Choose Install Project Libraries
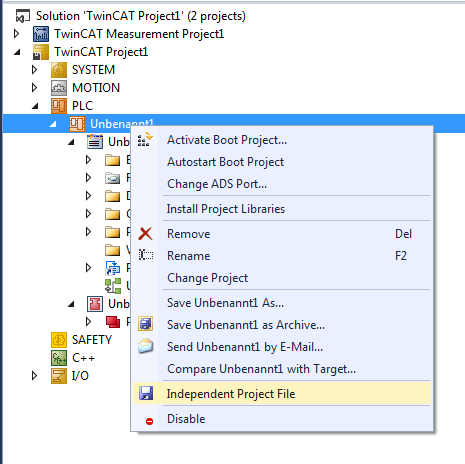The width and height of the screenshot is (465, 464). [x=282, y=209]
